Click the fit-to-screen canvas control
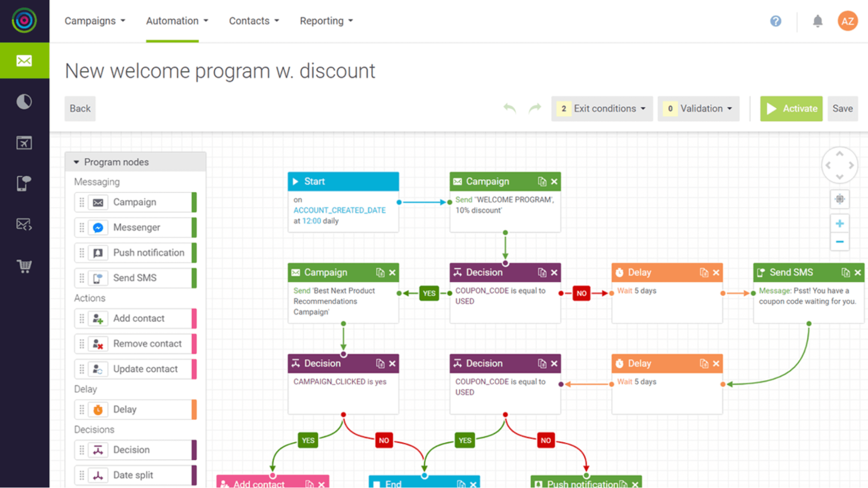The width and height of the screenshot is (868, 488). coord(839,199)
